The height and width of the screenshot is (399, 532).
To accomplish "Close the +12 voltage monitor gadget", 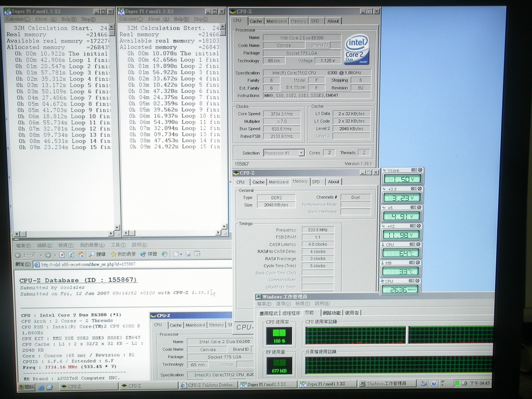I will click(419, 226).
